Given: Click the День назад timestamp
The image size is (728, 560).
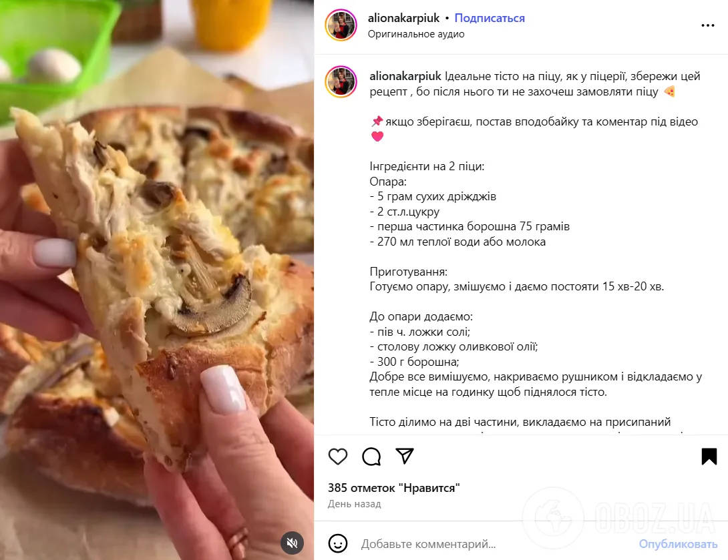Looking at the screenshot, I should pos(354,504).
